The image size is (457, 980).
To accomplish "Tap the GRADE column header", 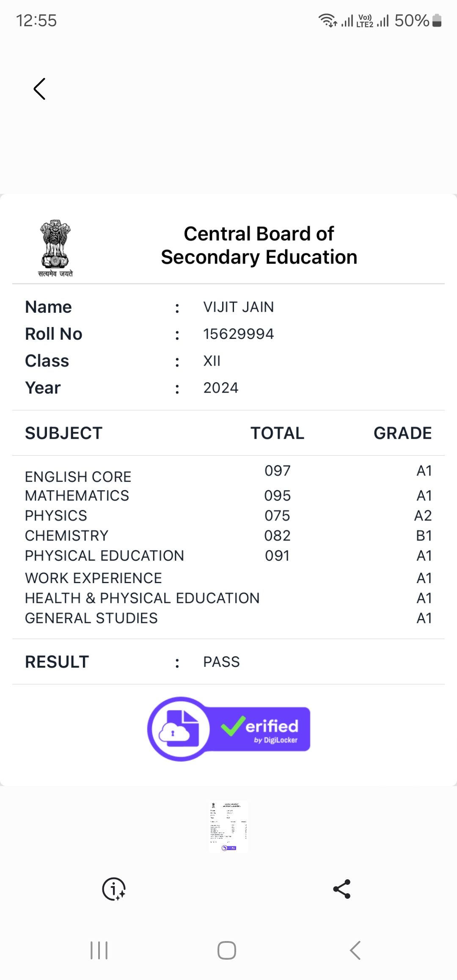I will (402, 433).
